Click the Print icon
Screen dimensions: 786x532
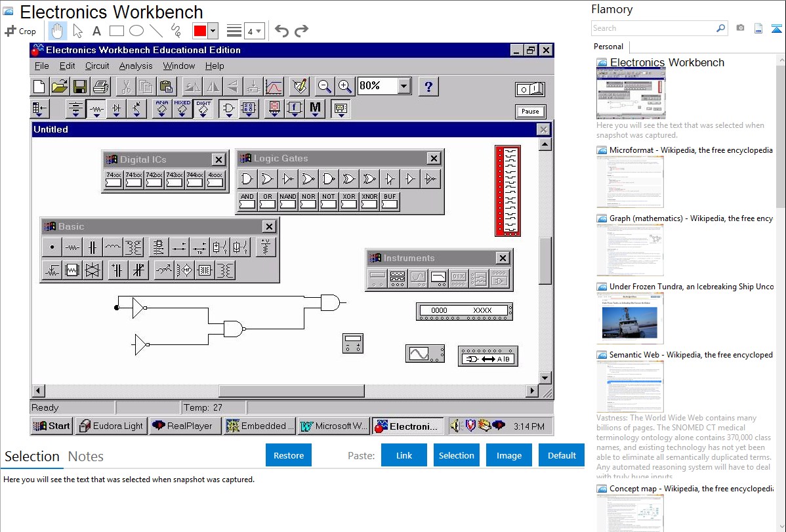[100, 86]
